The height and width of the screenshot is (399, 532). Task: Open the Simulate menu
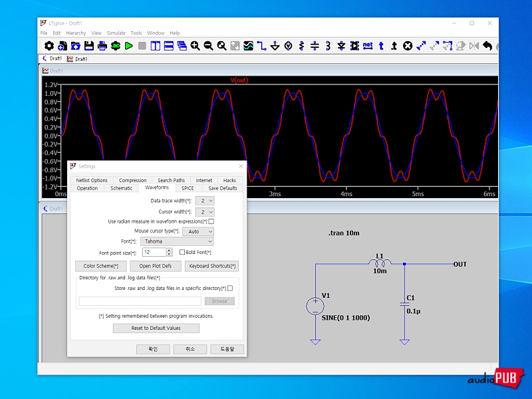116,33
